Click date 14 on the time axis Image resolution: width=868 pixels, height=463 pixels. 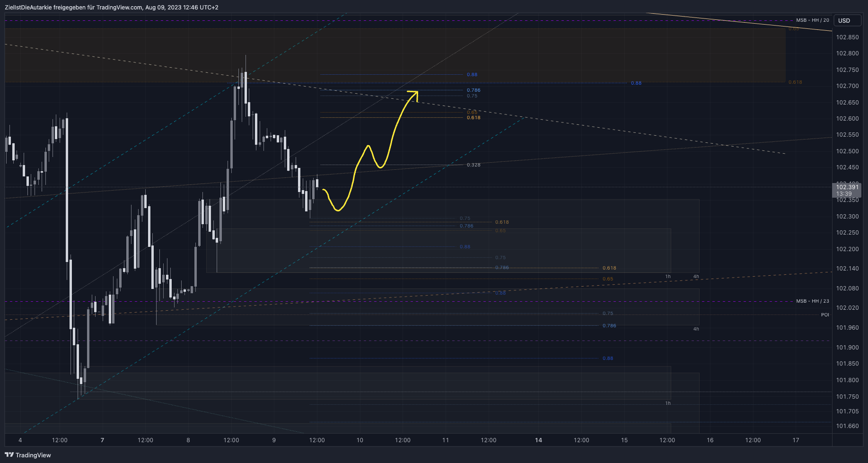(x=538, y=440)
